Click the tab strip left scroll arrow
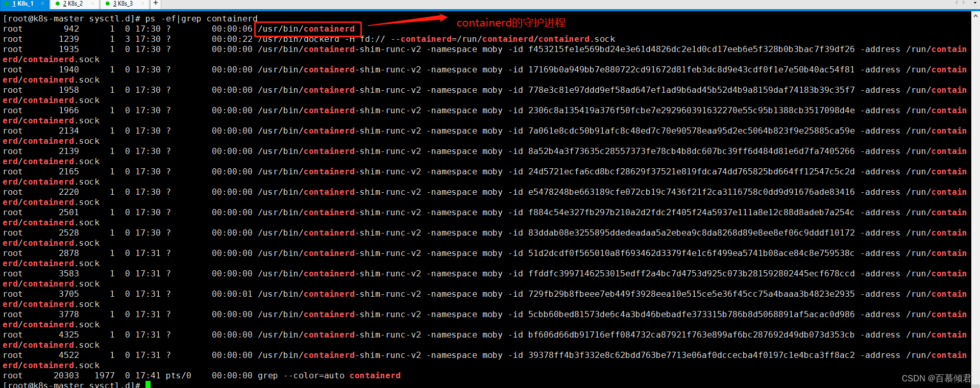This screenshot has height=388, width=980. 956,3
